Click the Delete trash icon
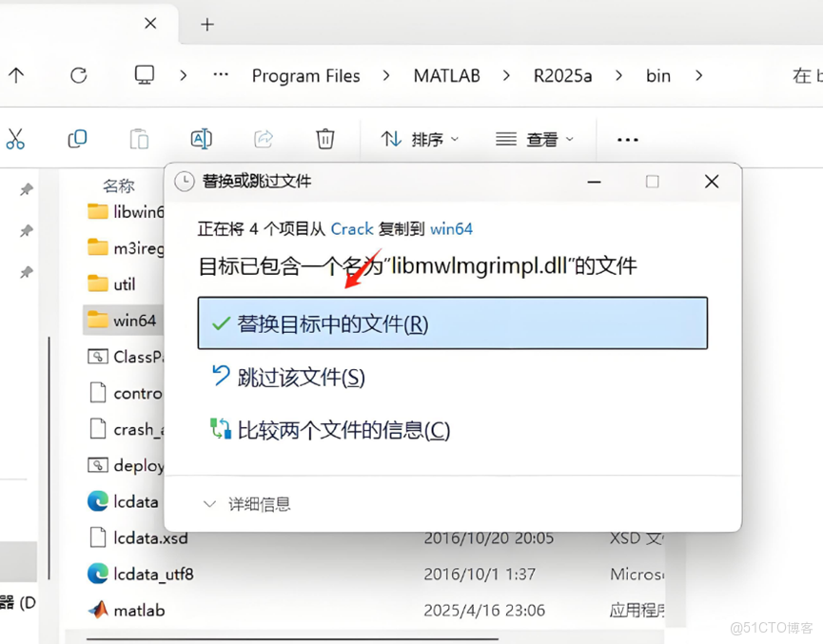This screenshot has width=823, height=644. 325,139
